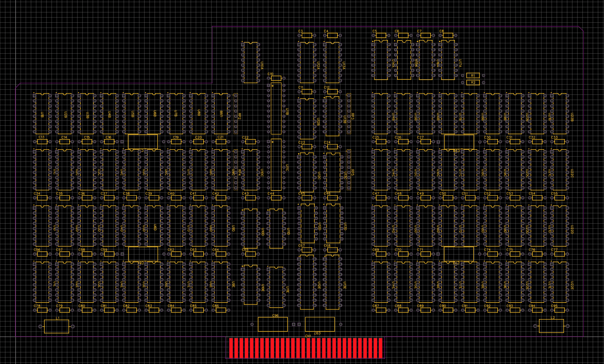The height and width of the screenshot is (364, 604).
Task: Click capacitor C10 above U11B
Action: click(276, 78)
